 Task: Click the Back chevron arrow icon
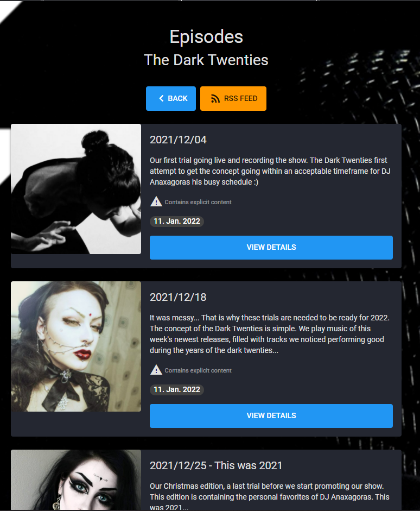pos(161,98)
